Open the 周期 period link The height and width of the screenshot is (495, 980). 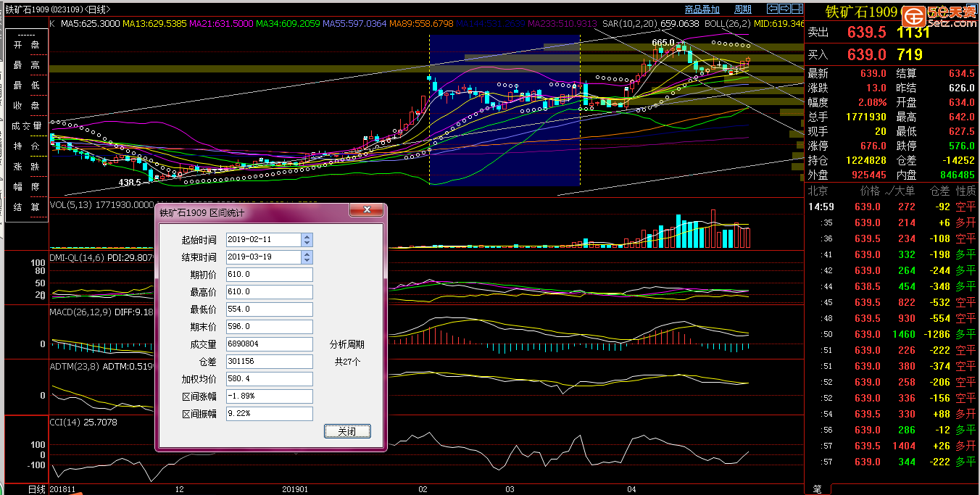point(743,9)
